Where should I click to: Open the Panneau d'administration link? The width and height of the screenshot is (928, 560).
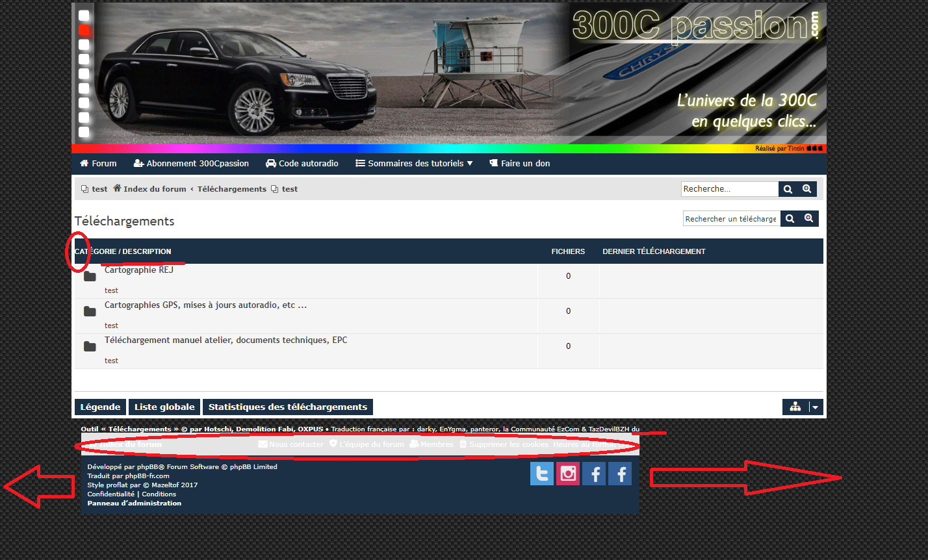(135, 503)
